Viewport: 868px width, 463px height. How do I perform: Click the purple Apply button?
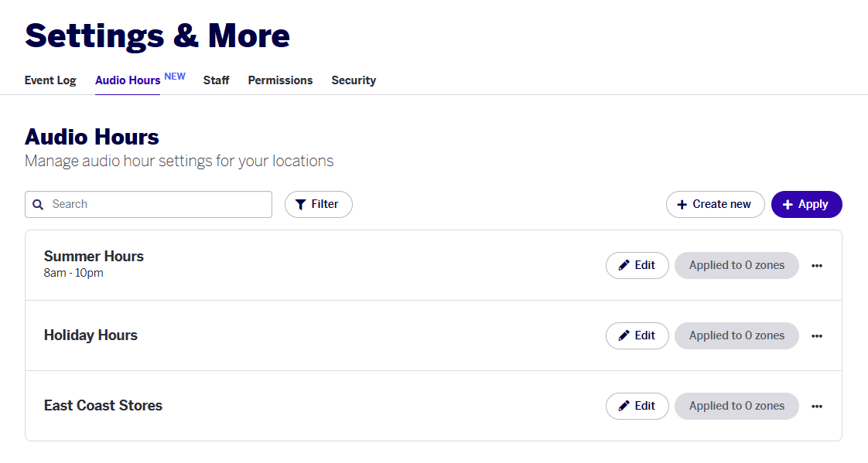tap(807, 205)
